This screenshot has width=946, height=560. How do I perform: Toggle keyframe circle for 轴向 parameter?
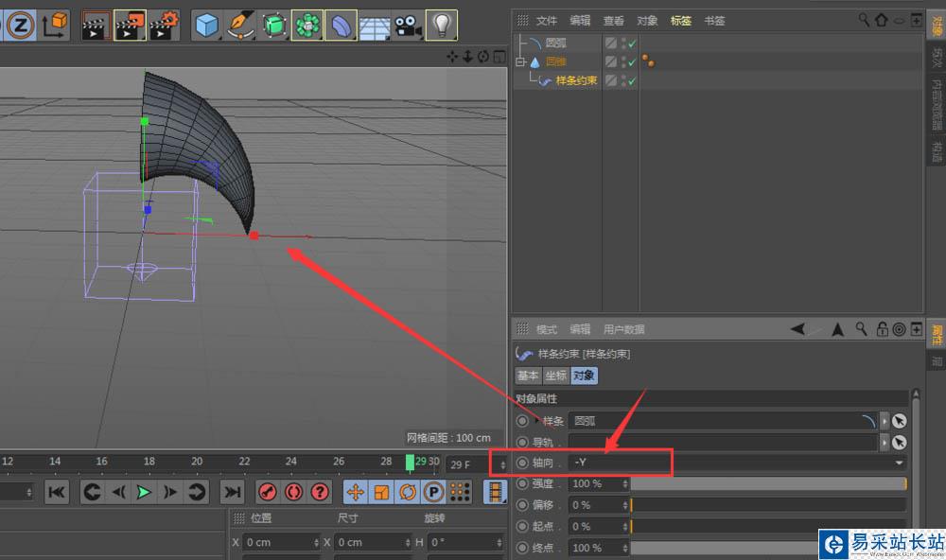point(522,463)
